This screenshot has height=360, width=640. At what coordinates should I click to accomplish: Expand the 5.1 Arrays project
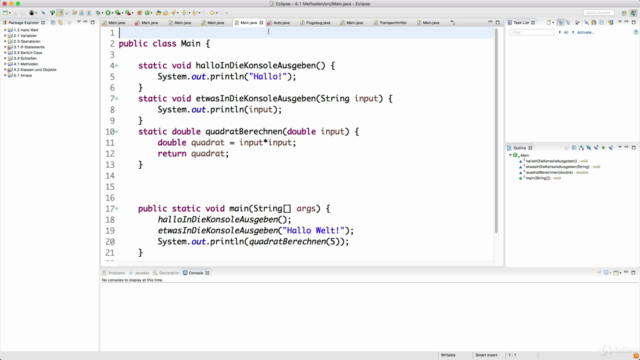[x=5, y=76]
